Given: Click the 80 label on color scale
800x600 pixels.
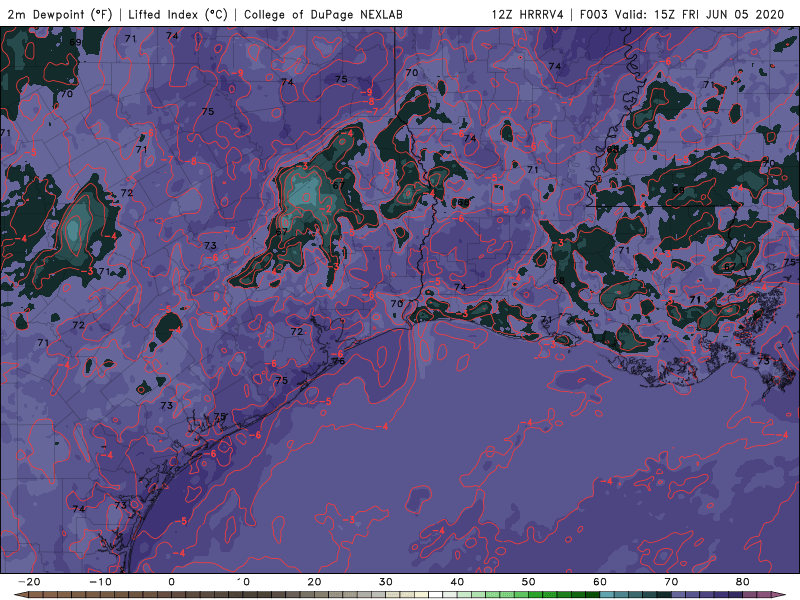Looking at the screenshot, I should pyautogui.click(x=743, y=582).
